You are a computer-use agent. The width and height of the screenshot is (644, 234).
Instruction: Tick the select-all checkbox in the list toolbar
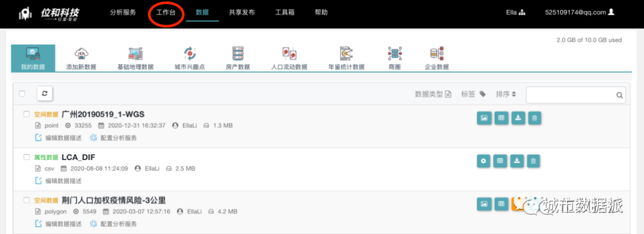point(22,94)
